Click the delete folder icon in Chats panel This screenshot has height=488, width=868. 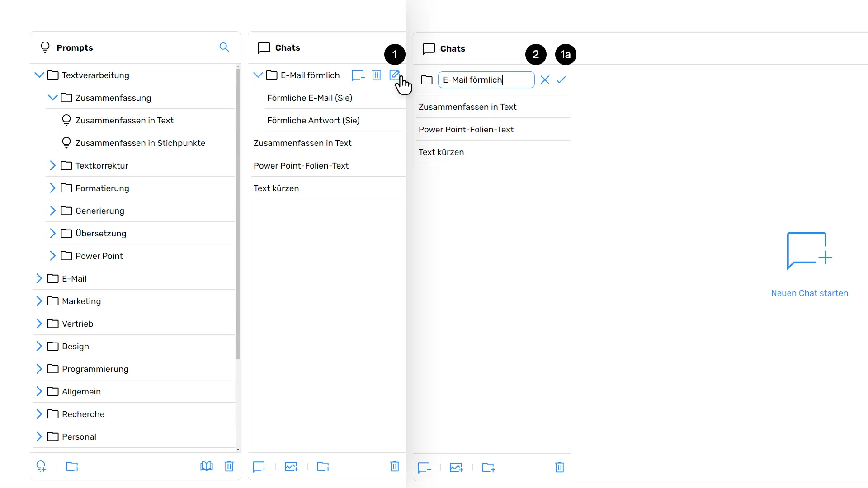[376, 75]
